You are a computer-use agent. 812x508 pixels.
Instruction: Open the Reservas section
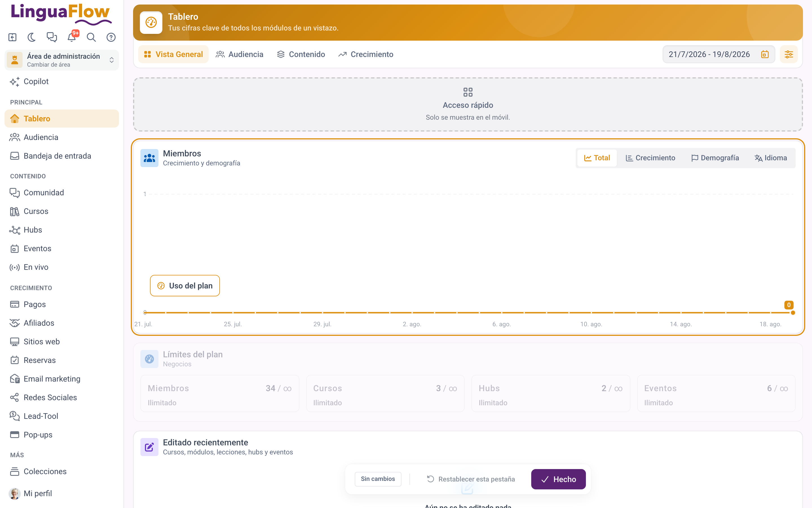coord(62,360)
